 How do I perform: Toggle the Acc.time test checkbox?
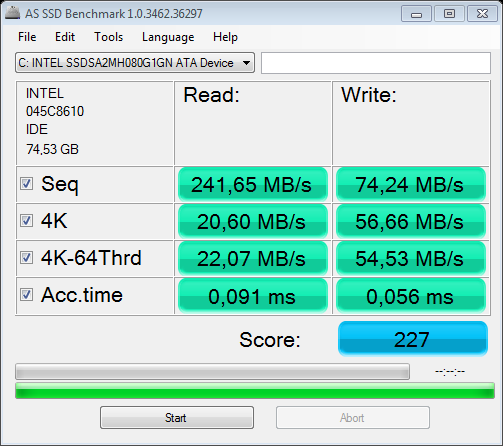point(26,295)
